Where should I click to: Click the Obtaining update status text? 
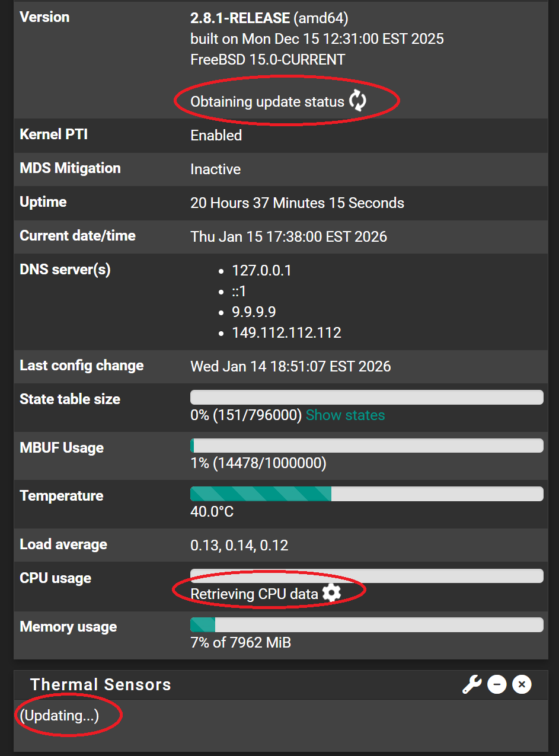(x=267, y=102)
